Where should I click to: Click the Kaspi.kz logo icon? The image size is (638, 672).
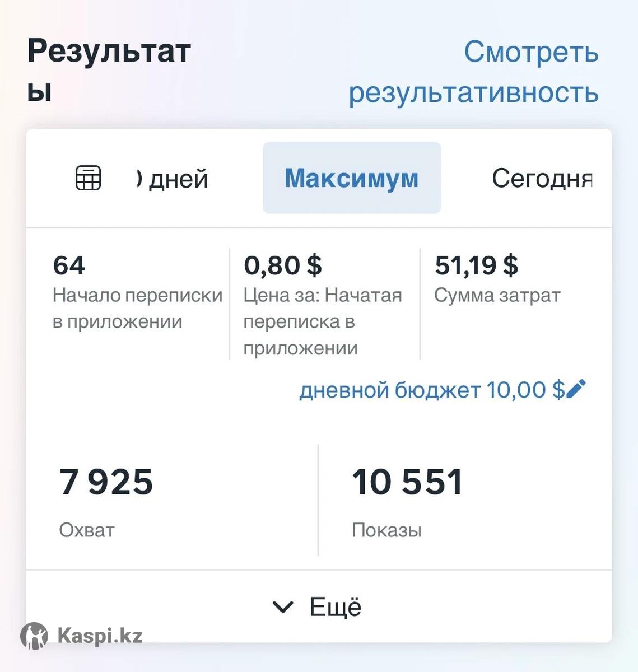coord(34,636)
